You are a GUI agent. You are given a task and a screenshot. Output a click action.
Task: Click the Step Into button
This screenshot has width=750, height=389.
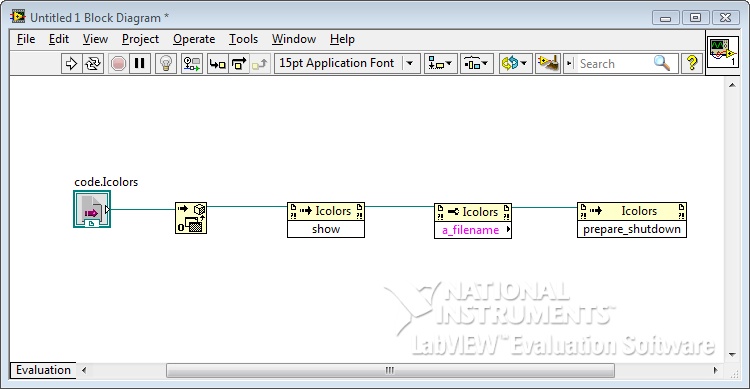click(x=218, y=64)
